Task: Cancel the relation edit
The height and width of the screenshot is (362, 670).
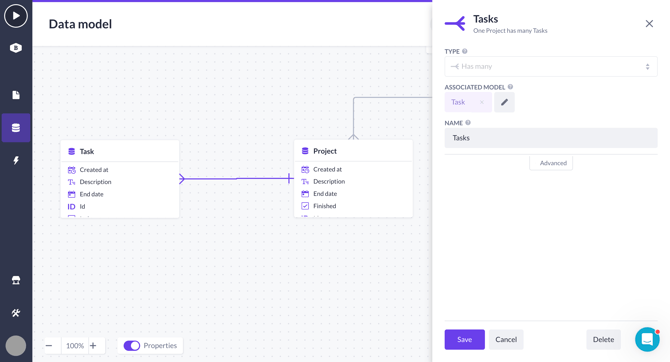Action: (x=506, y=339)
